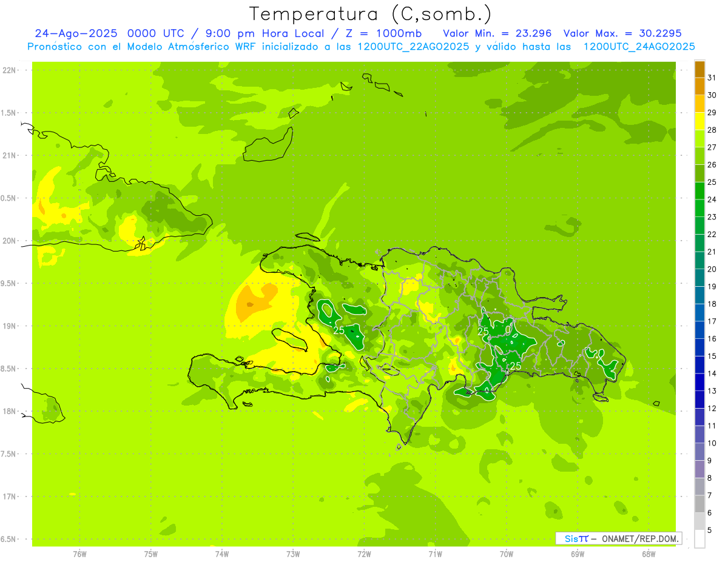The height and width of the screenshot is (562, 728).
Task: Pick the orange swatch between 30 and 31
Action: pos(699,86)
